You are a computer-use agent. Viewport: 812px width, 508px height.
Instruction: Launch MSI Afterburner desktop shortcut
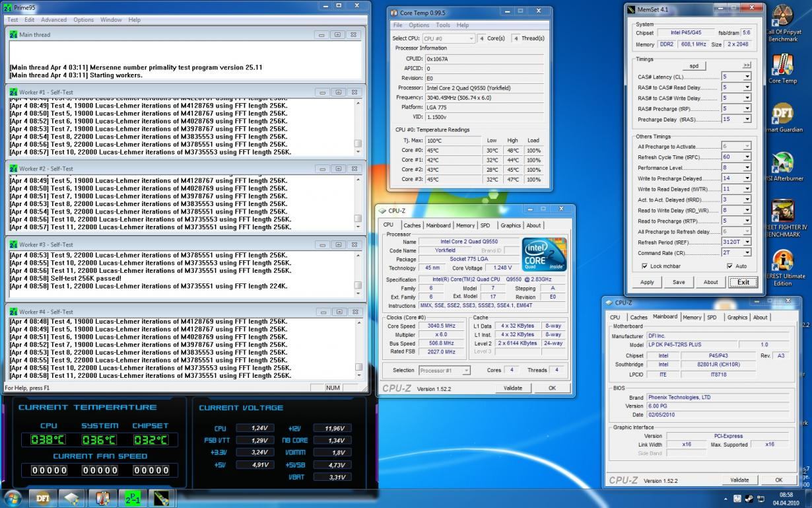coord(782,166)
